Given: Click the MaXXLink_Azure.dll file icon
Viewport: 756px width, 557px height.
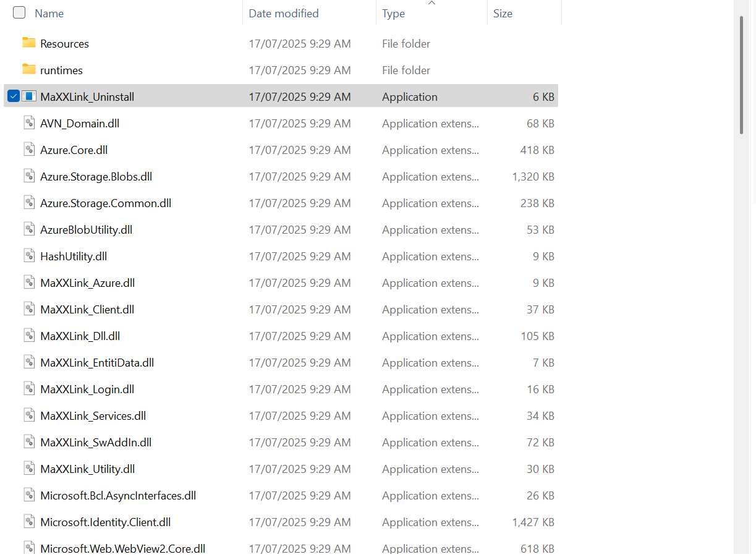Looking at the screenshot, I should click(29, 283).
